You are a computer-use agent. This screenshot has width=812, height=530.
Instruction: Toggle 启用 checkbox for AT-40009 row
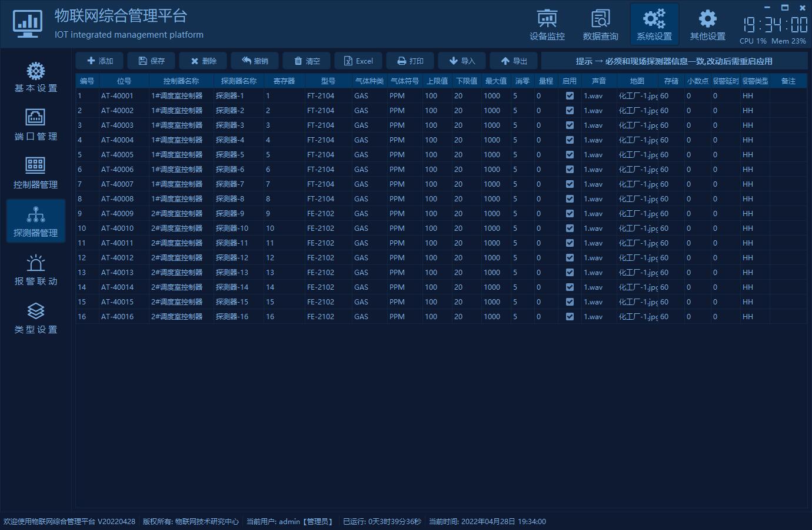[x=570, y=213]
